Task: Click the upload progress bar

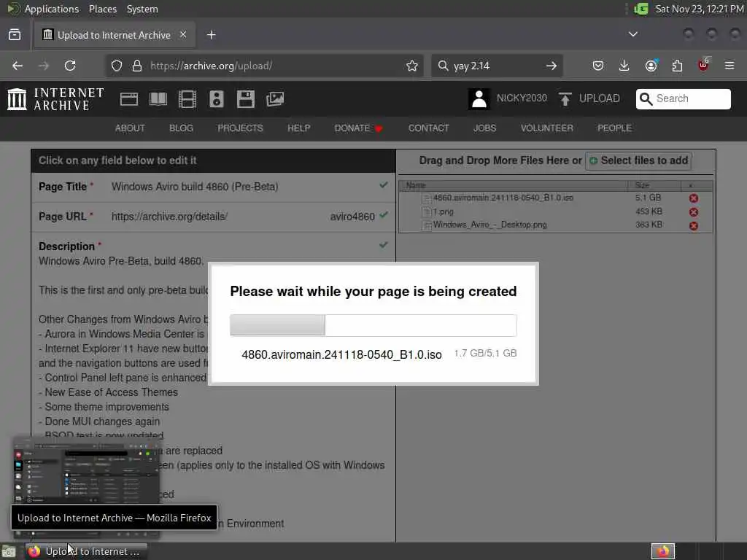Action: 373,325
